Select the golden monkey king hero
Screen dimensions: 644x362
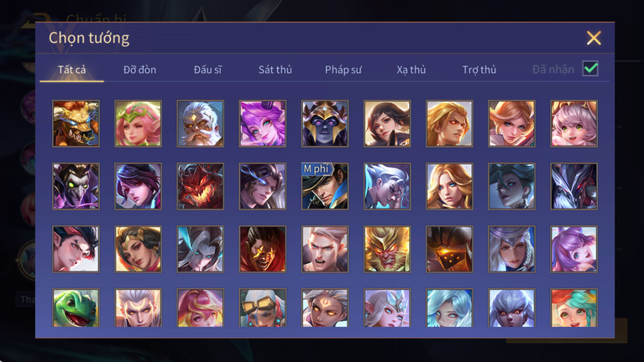[387, 249]
